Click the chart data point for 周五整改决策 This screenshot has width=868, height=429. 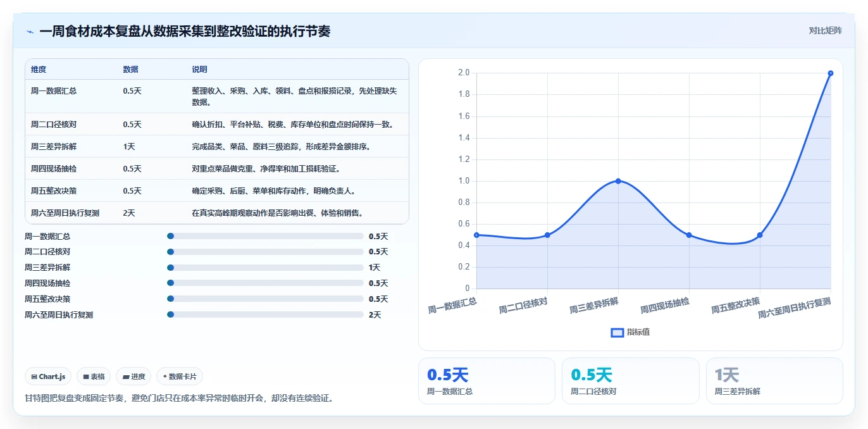click(x=760, y=235)
